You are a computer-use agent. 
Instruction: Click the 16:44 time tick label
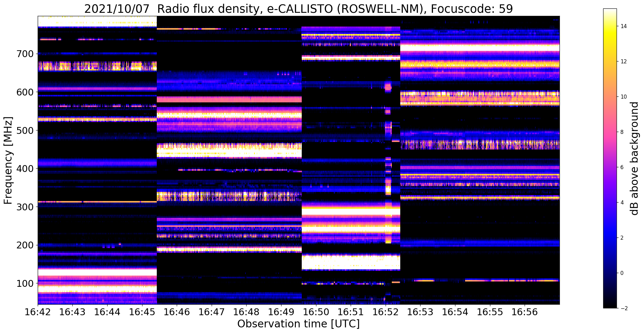click(108, 312)
